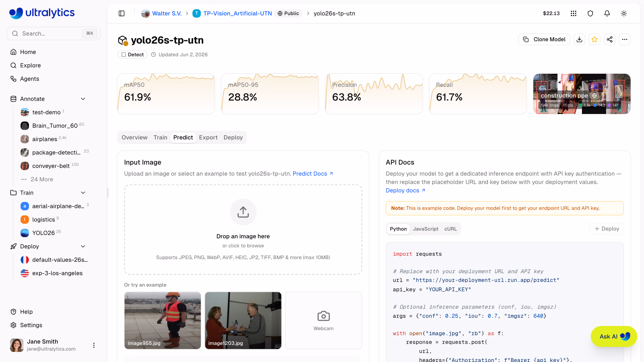644x362 pixels.
Task: Click the Public visibility badge
Action: [288, 13]
